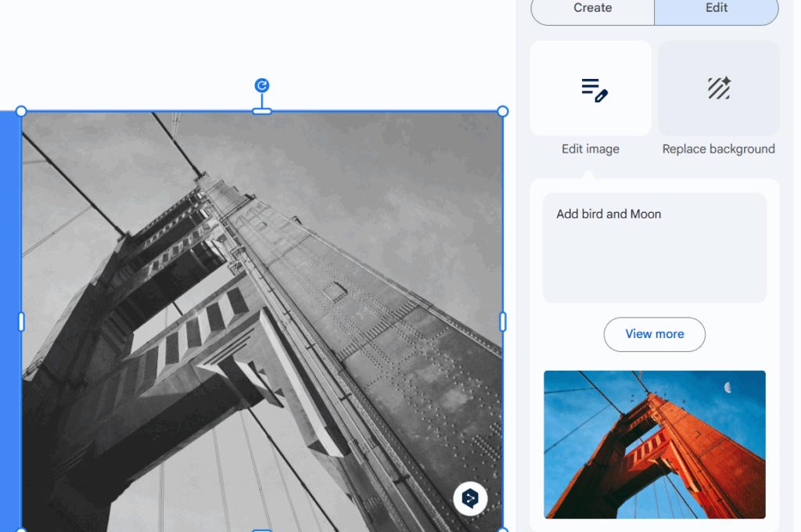Click the bottom-left corner resize handle
Viewport: 801px width, 532px height.
click(x=21, y=530)
